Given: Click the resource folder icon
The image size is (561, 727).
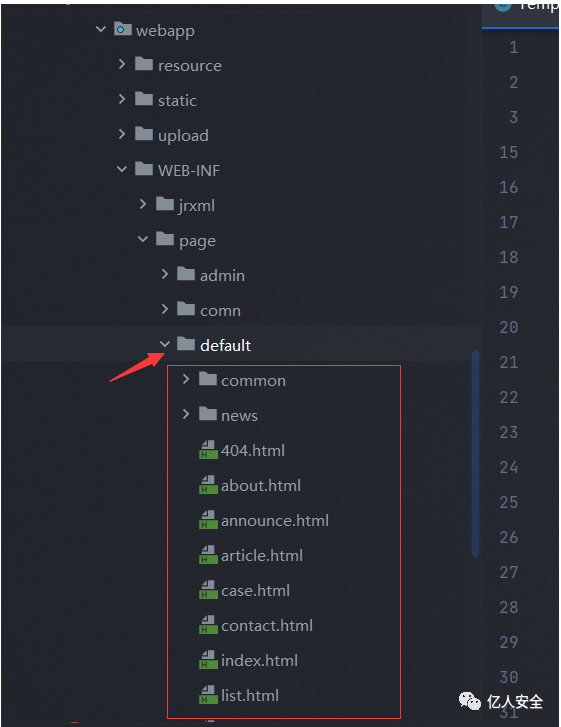Looking at the screenshot, I should click(x=144, y=64).
